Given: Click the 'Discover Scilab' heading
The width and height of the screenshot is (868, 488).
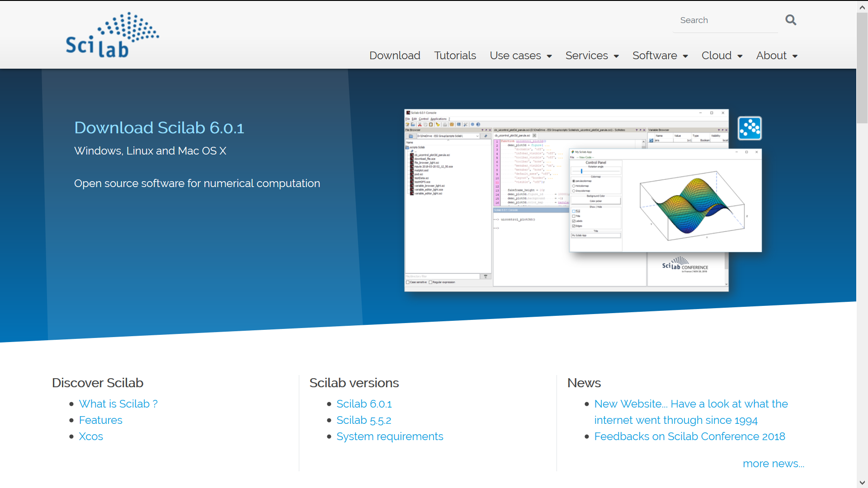Looking at the screenshot, I should [x=98, y=383].
